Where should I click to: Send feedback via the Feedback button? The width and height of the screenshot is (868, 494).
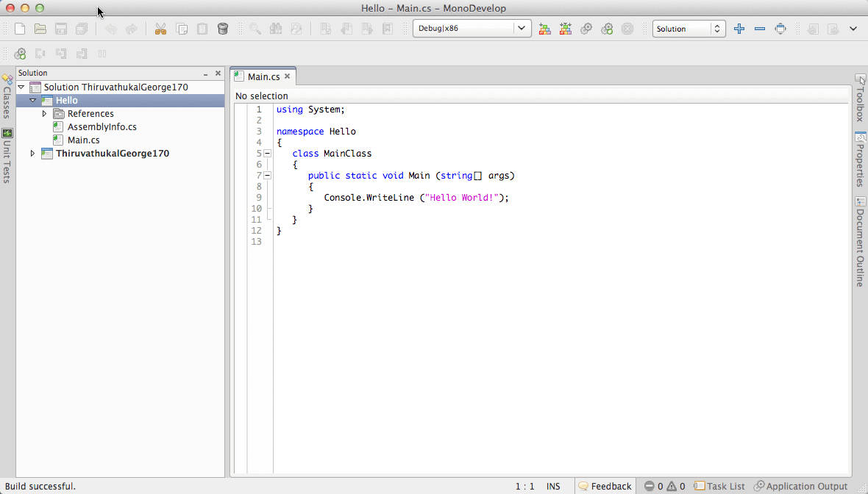pyautogui.click(x=605, y=485)
